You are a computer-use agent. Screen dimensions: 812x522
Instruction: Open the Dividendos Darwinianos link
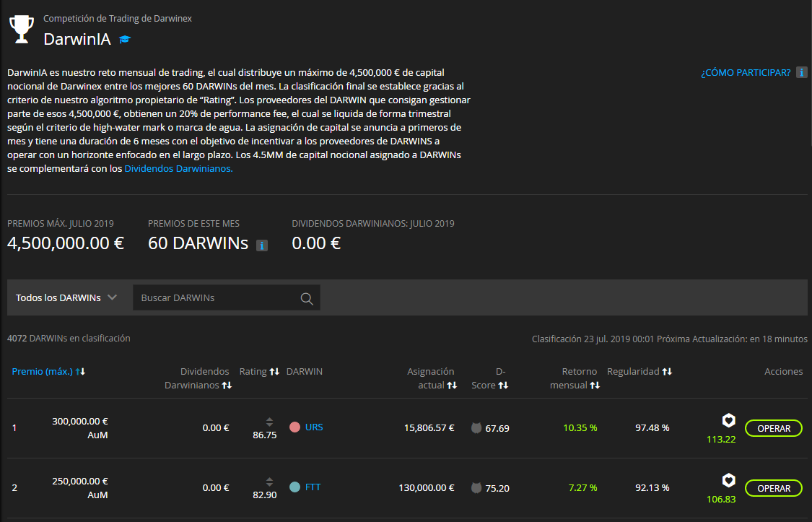tap(179, 168)
